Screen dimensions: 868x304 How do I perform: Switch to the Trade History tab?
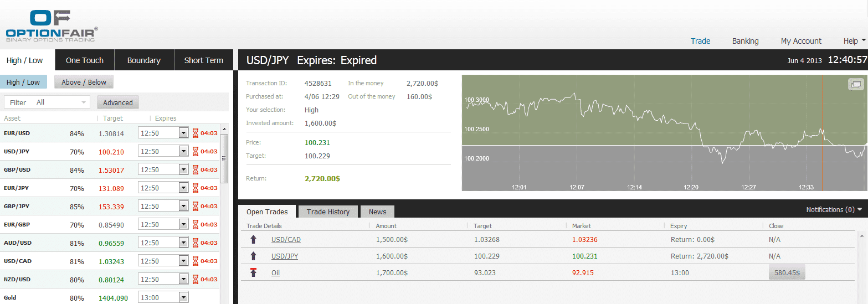click(x=328, y=212)
